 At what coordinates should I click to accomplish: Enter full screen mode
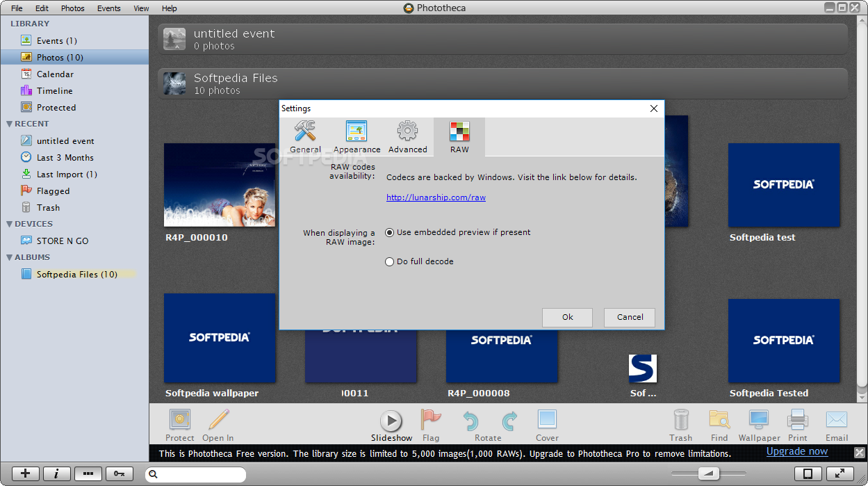[x=840, y=473]
